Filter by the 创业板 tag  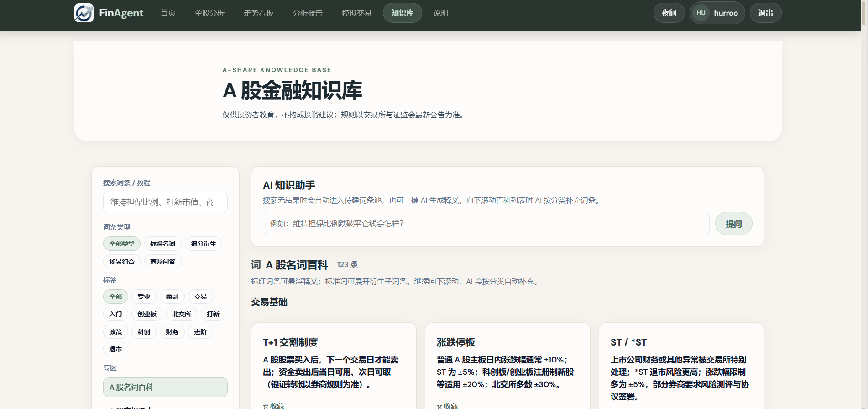coord(147,314)
